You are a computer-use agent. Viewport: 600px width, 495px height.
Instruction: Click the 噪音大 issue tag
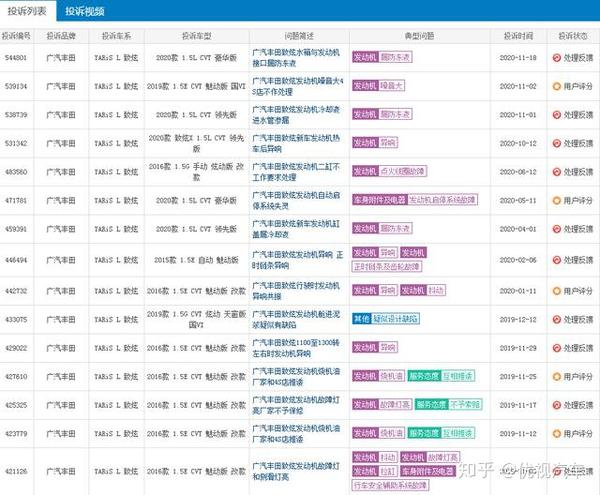tap(391, 86)
